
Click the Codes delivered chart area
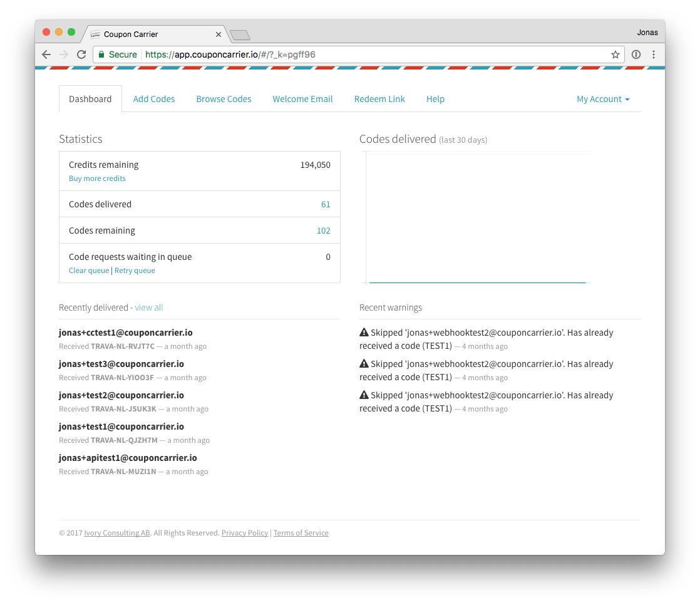(478, 217)
